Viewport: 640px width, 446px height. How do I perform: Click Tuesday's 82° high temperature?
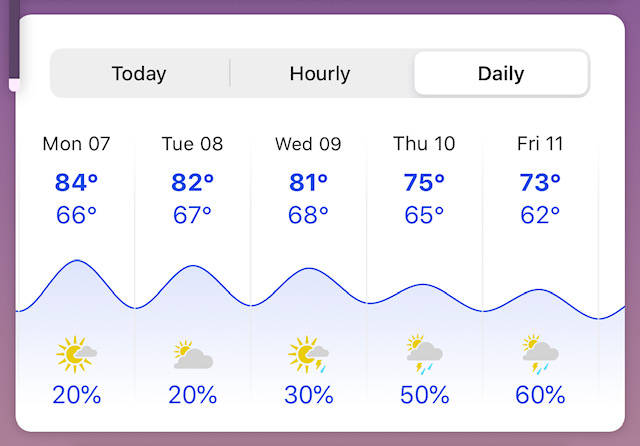coord(192,182)
